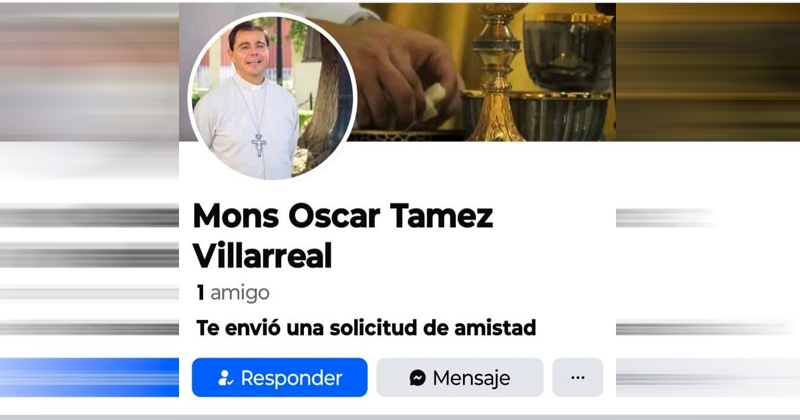This screenshot has height=420, width=800.
Task: Click the cross pendant in the profile photo
Action: coord(259,145)
